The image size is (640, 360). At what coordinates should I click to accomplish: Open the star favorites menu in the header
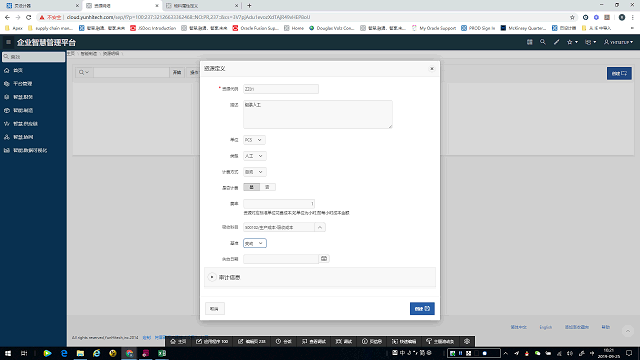572,42
